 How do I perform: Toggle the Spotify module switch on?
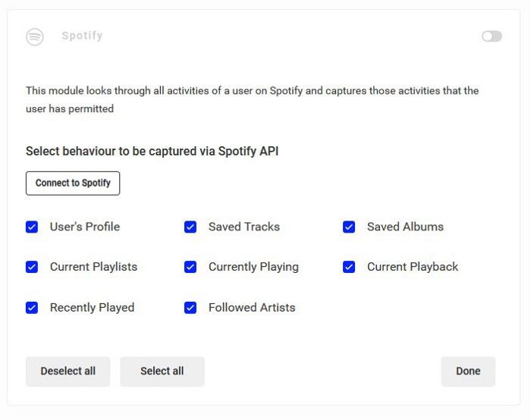(x=492, y=36)
